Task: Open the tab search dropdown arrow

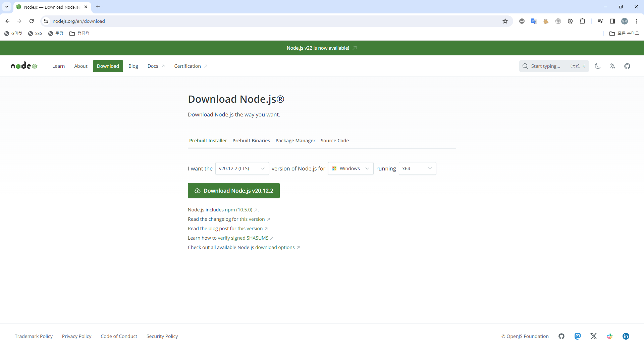Action: click(7, 7)
